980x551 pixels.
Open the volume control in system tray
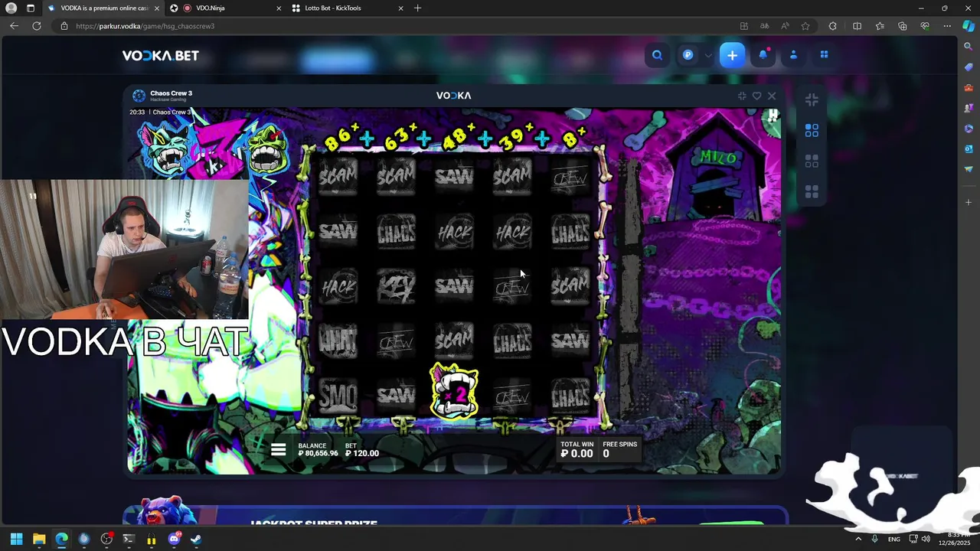click(x=925, y=539)
